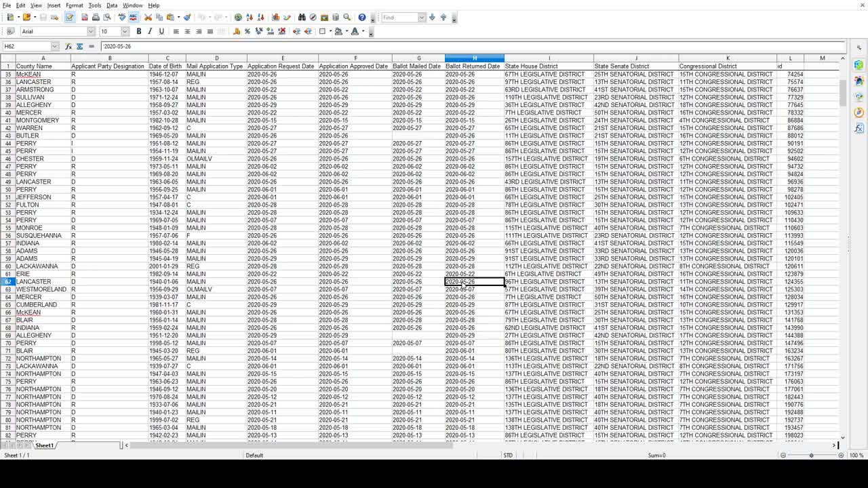Toggle AutoSpellcheck red-underline ABC icon
The image size is (868, 488).
tap(133, 17)
